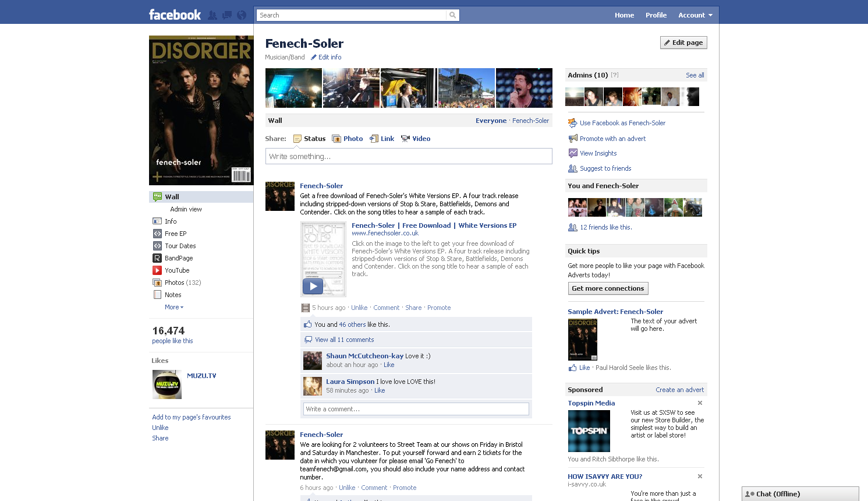This screenshot has height=501, width=868.
Task: Click the Unlike link under favourites
Action: point(160,428)
